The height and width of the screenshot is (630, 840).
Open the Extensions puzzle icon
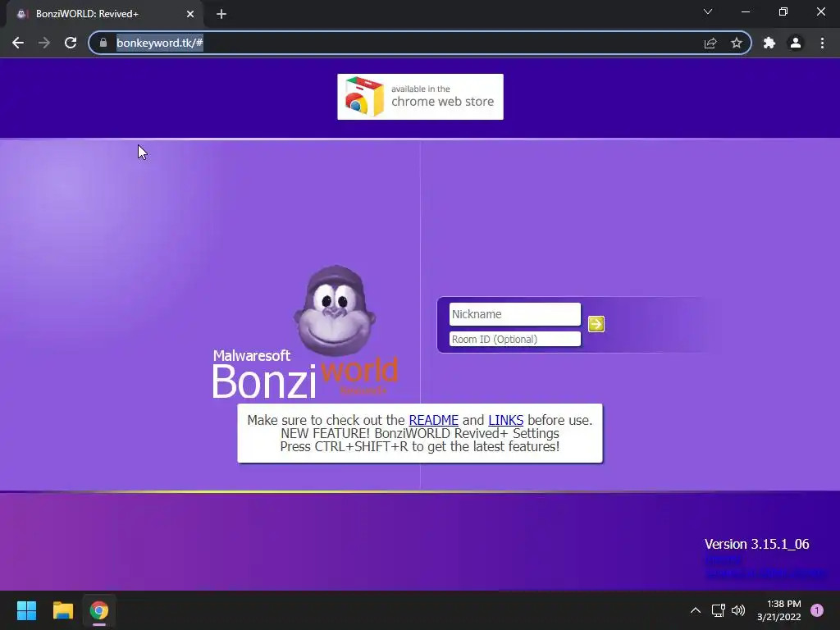769,43
